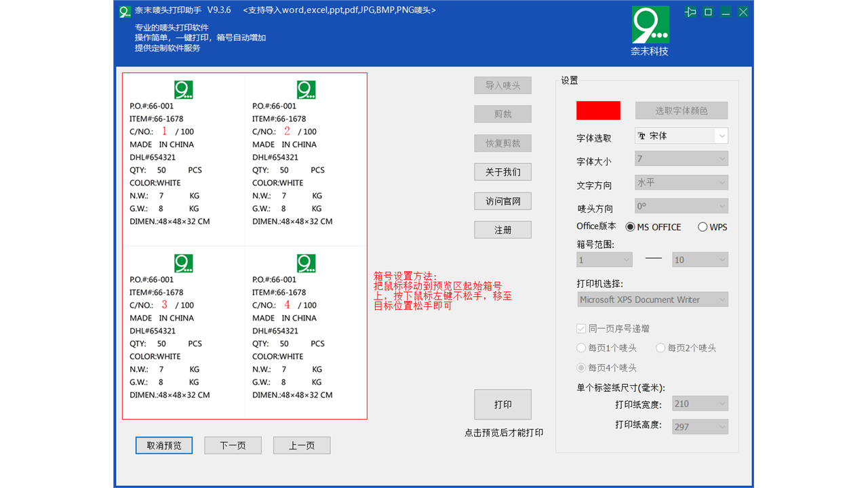This screenshot has height=488, width=868.
Task: Click 提供定制软件服务 text in header
Action: pyautogui.click(x=167, y=47)
